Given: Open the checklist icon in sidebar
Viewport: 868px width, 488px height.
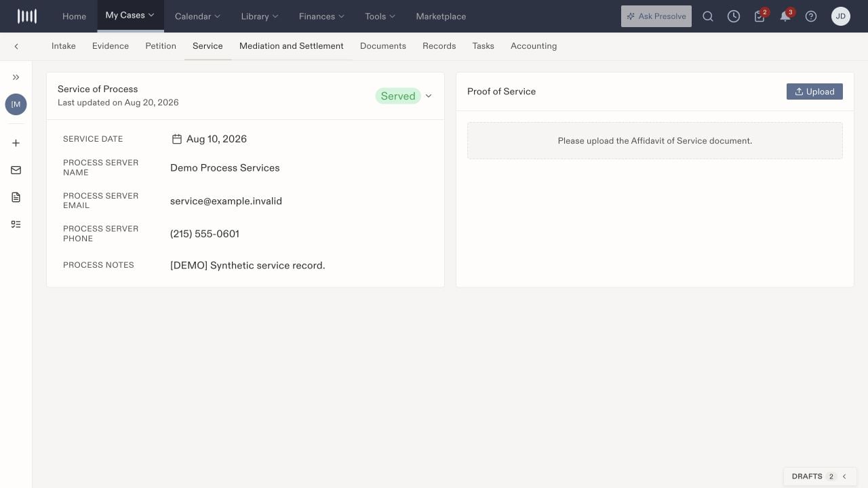Looking at the screenshot, I should (x=16, y=224).
